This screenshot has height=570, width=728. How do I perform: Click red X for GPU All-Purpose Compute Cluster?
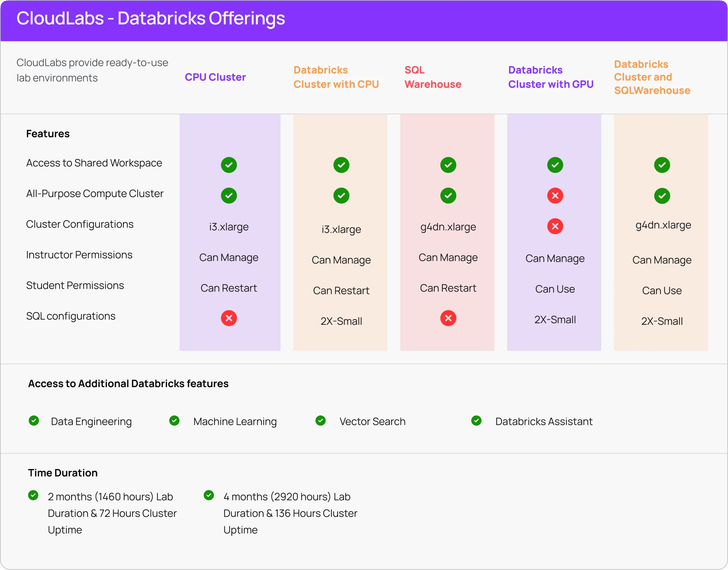(555, 195)
